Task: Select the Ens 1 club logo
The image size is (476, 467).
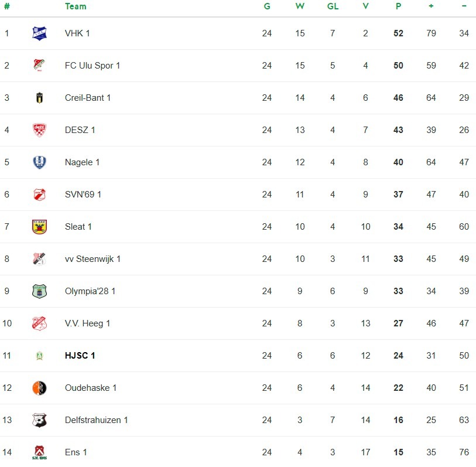Action: point(39,452)
